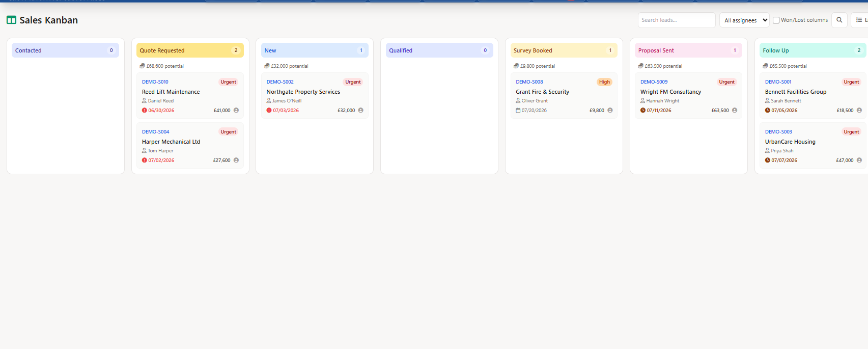The width and height of the screenshot is (868, 349).
Task: Select the New column header
Action: (315, 50)
